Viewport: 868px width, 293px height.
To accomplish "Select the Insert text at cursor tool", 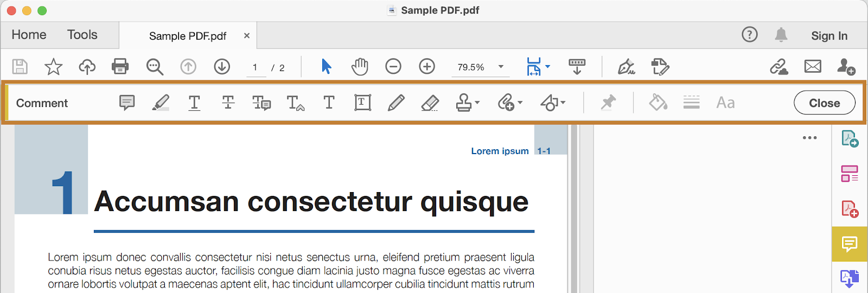I will [296, 103].
